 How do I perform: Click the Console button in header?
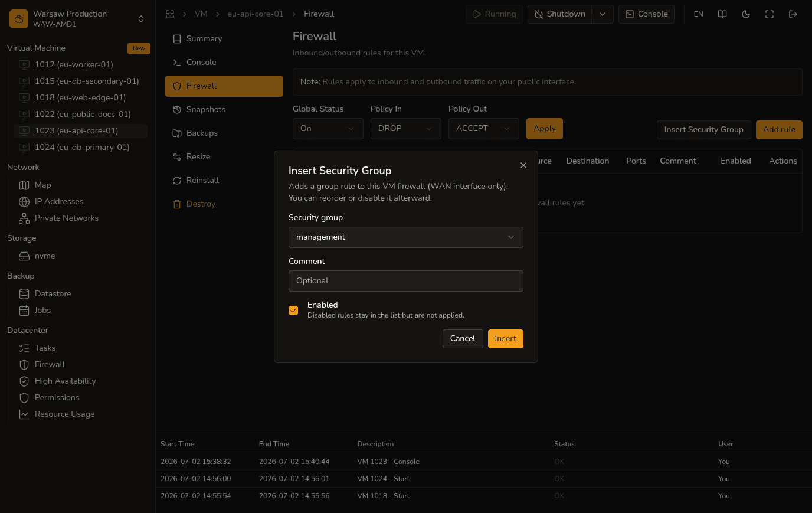pyautogui.click(x=647, y=14)
